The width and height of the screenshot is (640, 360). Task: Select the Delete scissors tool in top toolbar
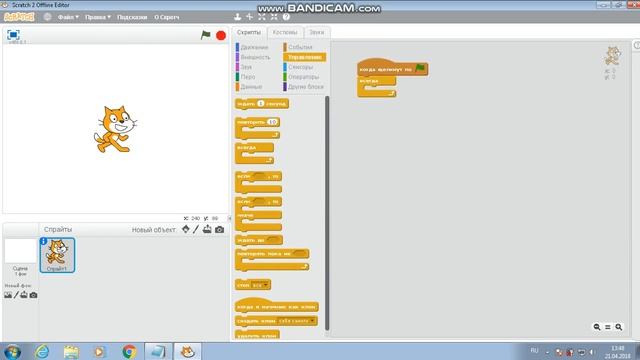click(x=249, y=17)
